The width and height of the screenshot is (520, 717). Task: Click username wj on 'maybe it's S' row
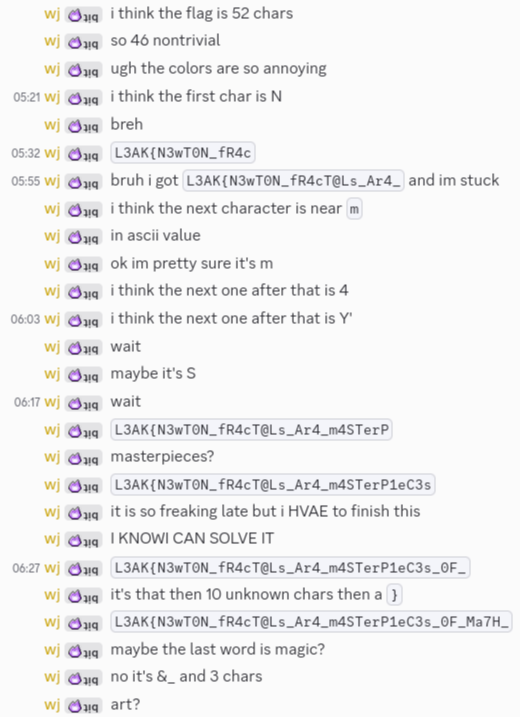pyautogui.click(x=52, y=374)
